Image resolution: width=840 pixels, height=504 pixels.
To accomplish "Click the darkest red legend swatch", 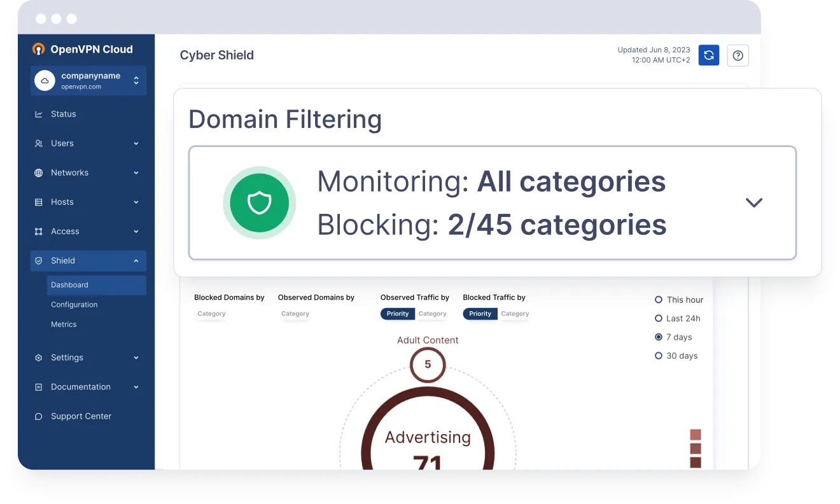I will pyautogui.click(x=696, y=463).
